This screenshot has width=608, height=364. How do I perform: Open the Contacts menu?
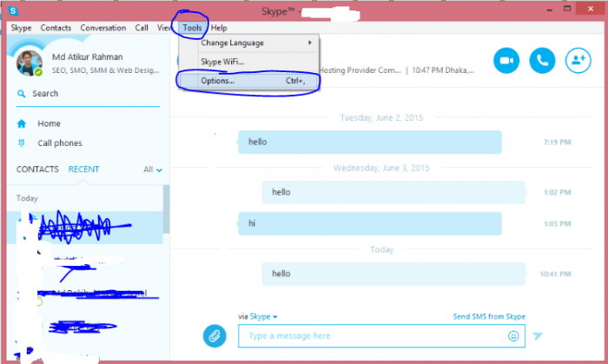(x=56, y=28)
